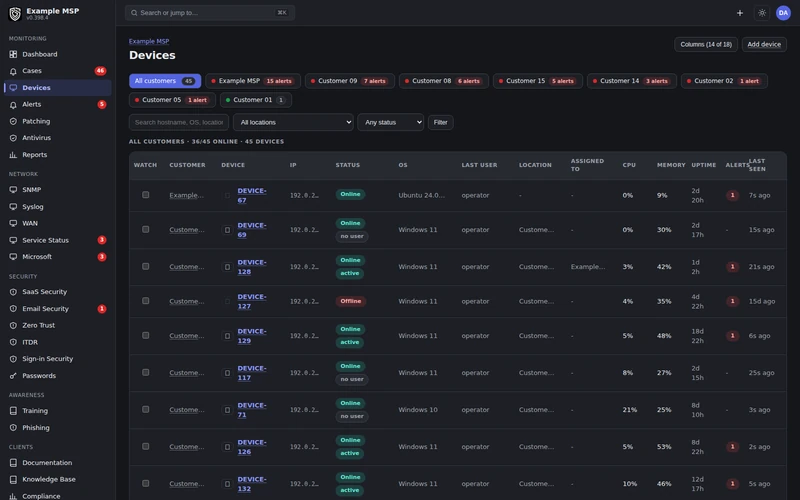Filter by Customer 01 chip
This screenshot has width=800, height=500.
point(256,100)
